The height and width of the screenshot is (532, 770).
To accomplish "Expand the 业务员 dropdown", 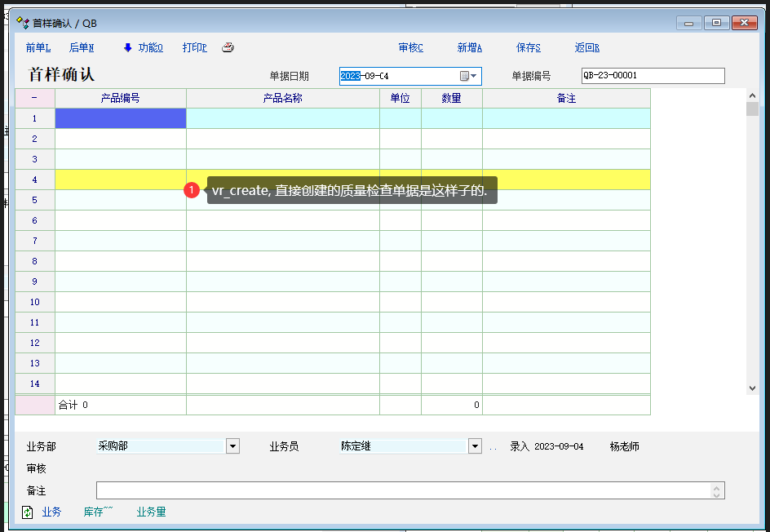I will coord(476,446).
